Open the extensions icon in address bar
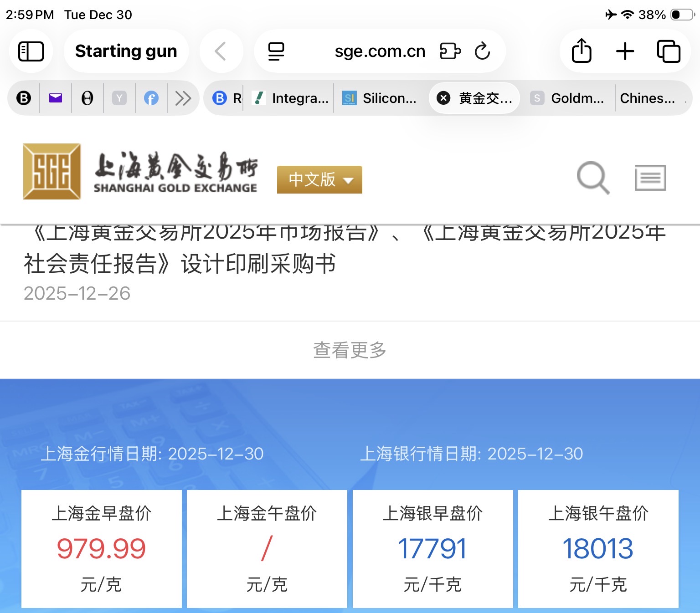This screenshot has height=613, width=700. (x=450, y=51)
